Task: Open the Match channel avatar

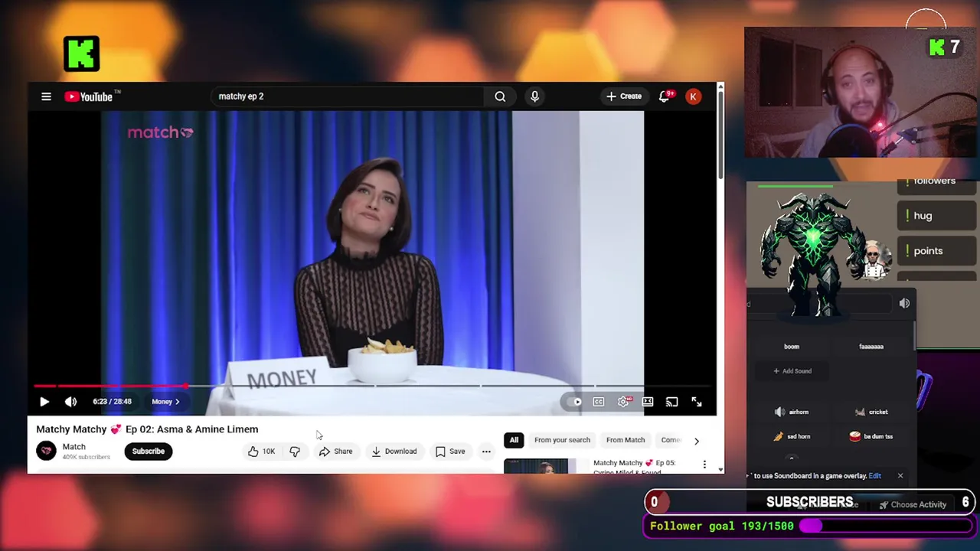Action: (46, 451)
